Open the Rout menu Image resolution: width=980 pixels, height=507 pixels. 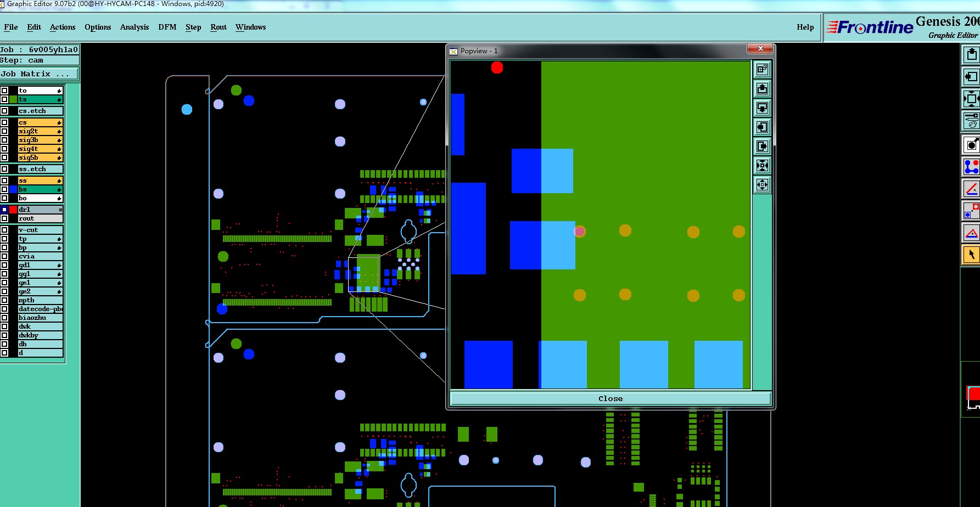tap(219, 27)
